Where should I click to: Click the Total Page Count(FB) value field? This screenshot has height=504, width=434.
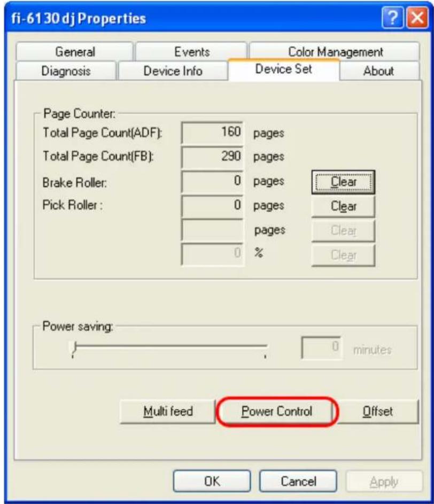[212, 157]
